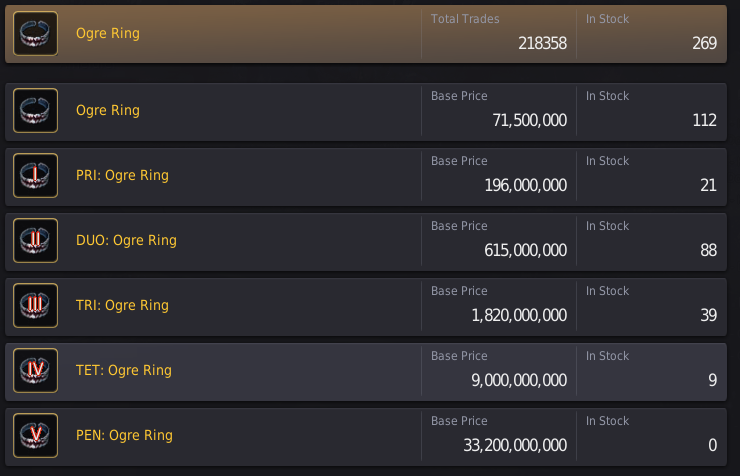Open the PEN: Ogre Ring listing
740x476 pixels.
[x=366, y=437]
